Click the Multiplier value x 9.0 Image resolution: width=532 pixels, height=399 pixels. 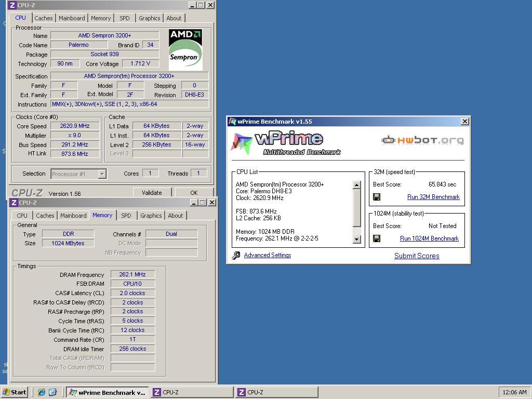click(x=75, y=136)
